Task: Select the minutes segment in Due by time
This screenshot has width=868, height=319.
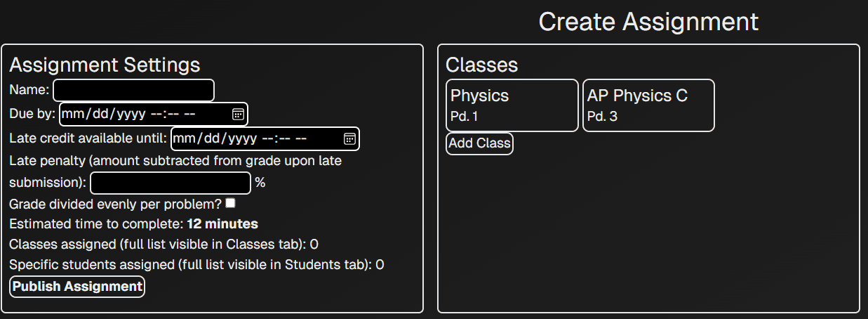Action: pos(173,114)
